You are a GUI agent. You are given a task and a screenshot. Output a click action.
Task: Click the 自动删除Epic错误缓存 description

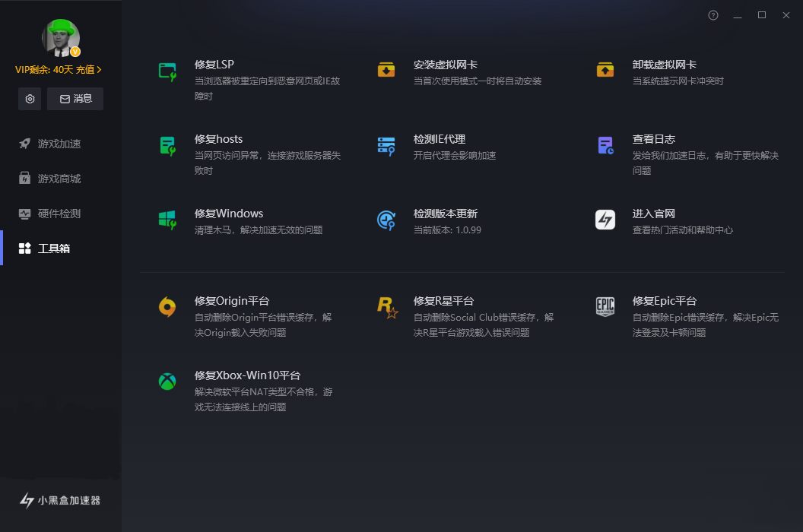coord(705,325)
